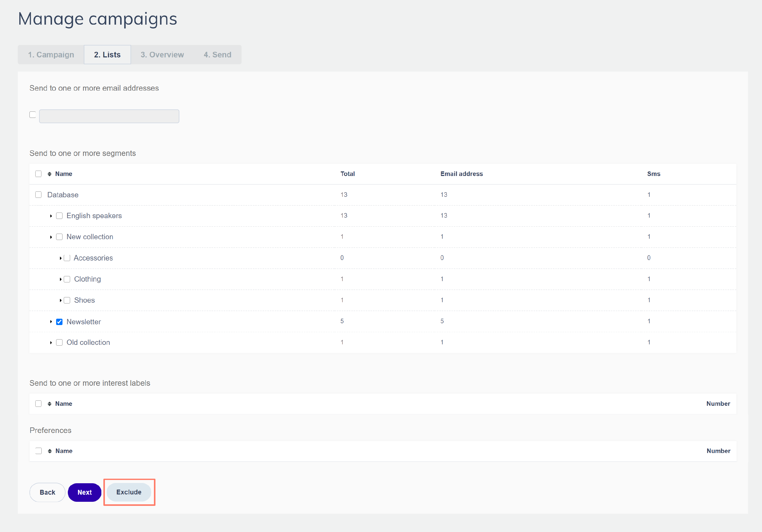The image size is (762, 532).
Task: Check the Database segment checkbox
Action: tap(39, 195)
